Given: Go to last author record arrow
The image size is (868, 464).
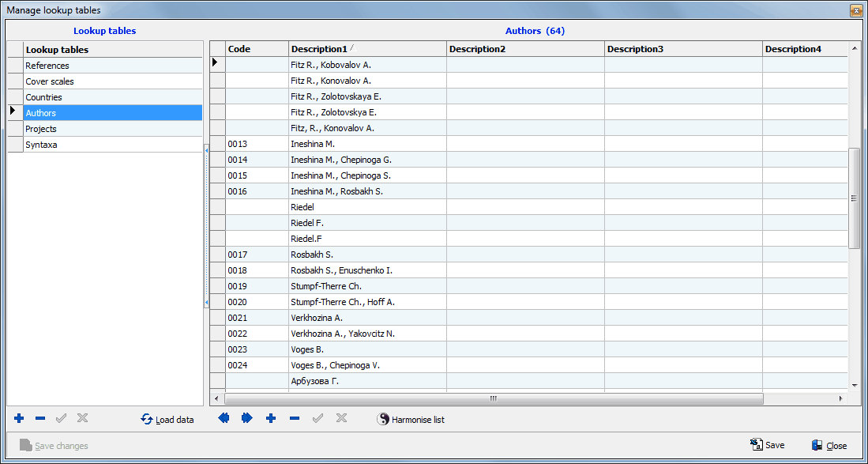Looking at the screenshot, I should (x=247, y=419).
